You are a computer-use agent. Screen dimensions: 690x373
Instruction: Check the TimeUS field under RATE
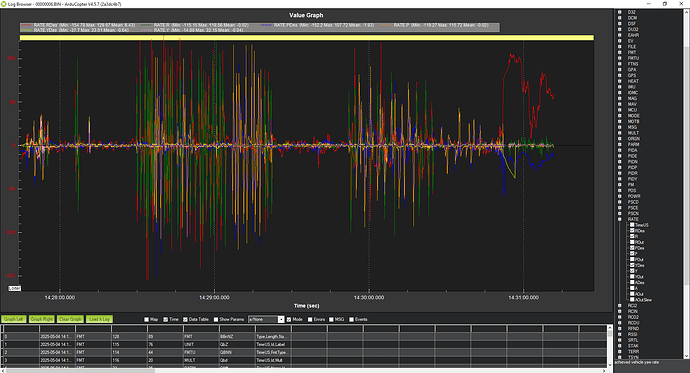click(632, 225)
